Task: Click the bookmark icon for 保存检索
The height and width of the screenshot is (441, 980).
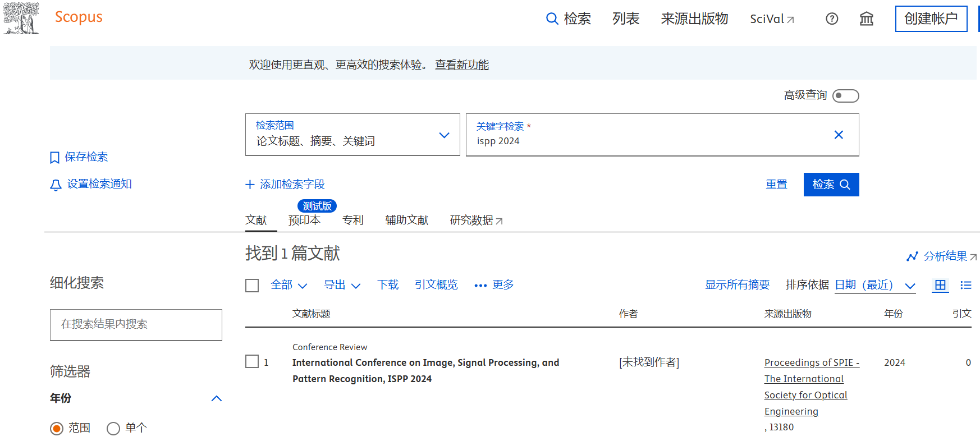Action: [54, 158]
